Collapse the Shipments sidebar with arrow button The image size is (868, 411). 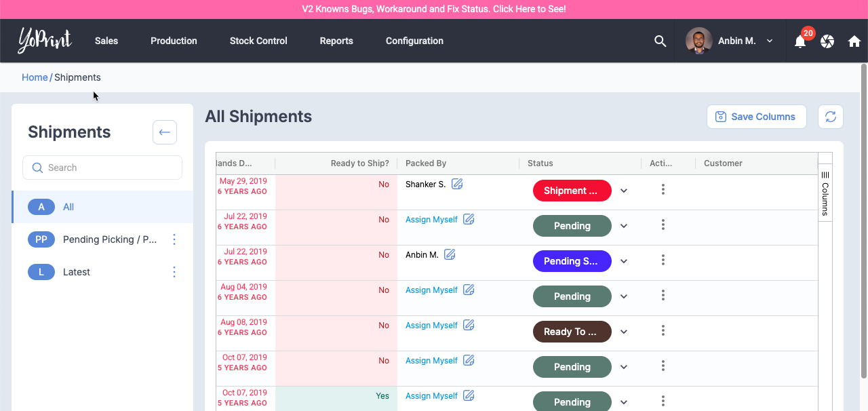coord(165,132)
